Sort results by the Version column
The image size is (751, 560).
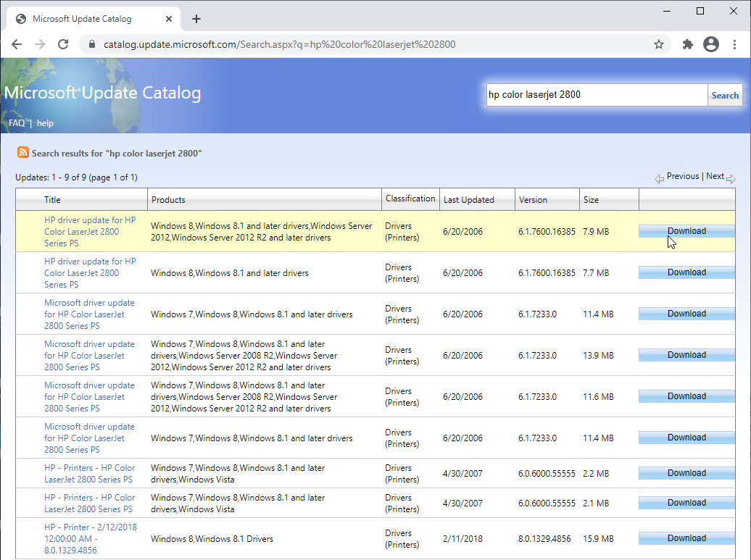pyautogui.click(x=533, y=200)
